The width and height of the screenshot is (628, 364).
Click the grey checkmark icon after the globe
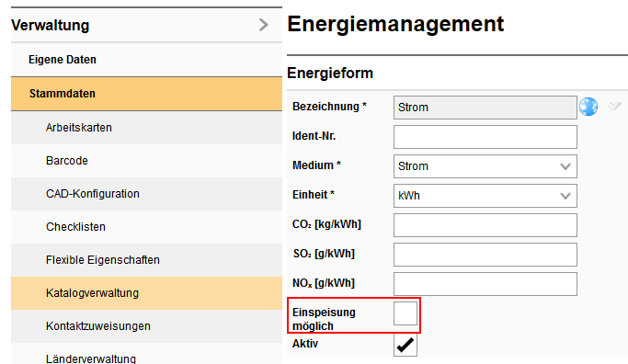pos(614,106)
